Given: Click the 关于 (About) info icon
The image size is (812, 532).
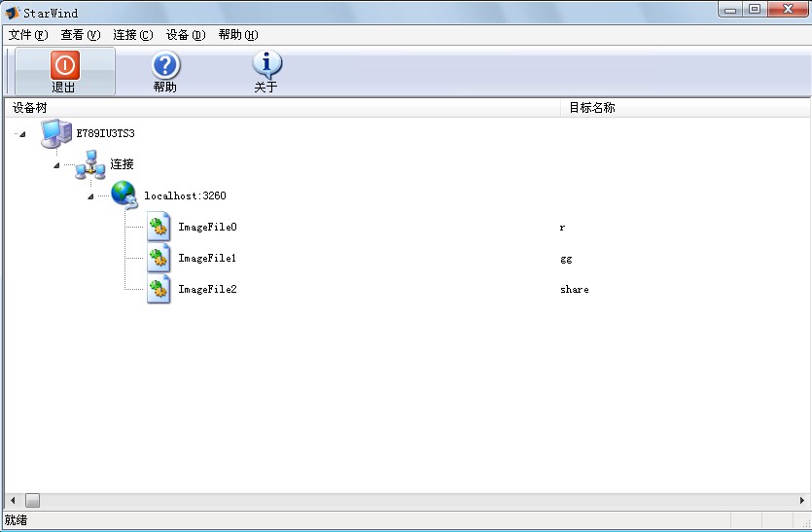Looking at the screenshot, I should click(266, 66).
